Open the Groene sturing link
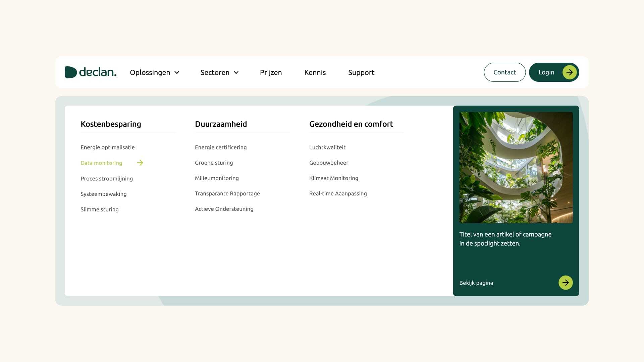 pyautogui.click(x=214, y=163)
